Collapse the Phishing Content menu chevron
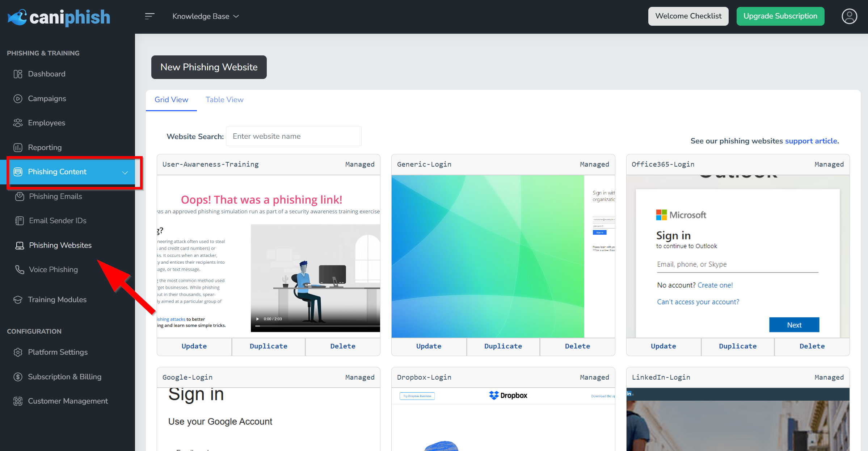The image size is (868, 451). [125, 172]
